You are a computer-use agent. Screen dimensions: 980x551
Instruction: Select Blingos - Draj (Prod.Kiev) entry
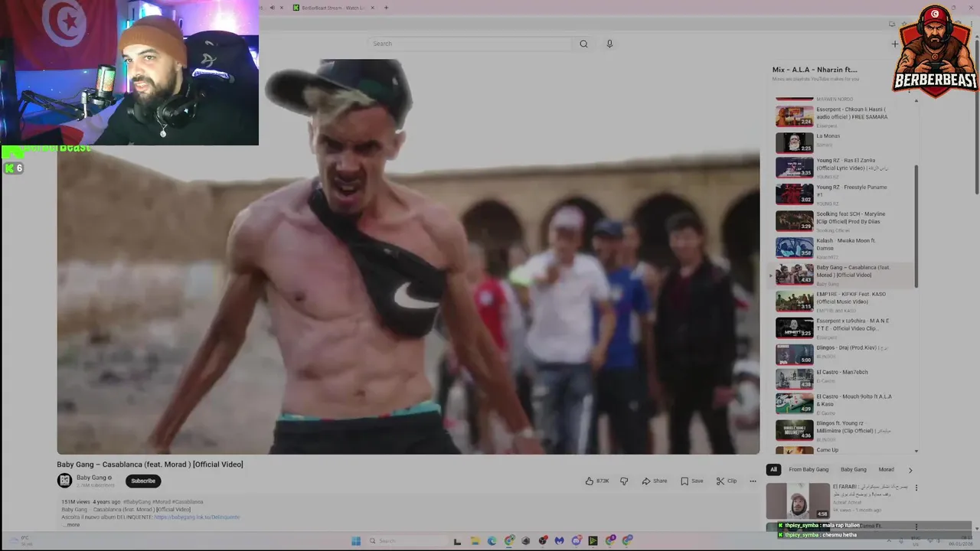point(844,354)
